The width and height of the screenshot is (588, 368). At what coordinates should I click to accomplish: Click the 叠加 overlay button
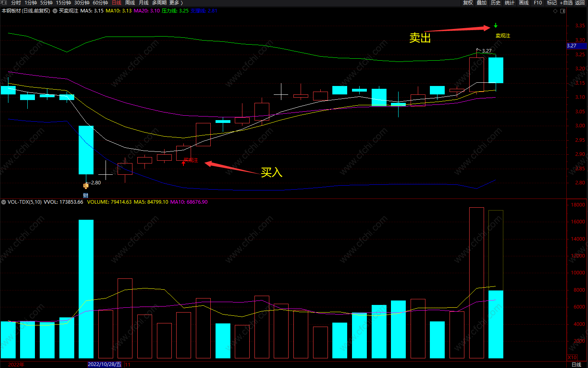pos(482,3)
